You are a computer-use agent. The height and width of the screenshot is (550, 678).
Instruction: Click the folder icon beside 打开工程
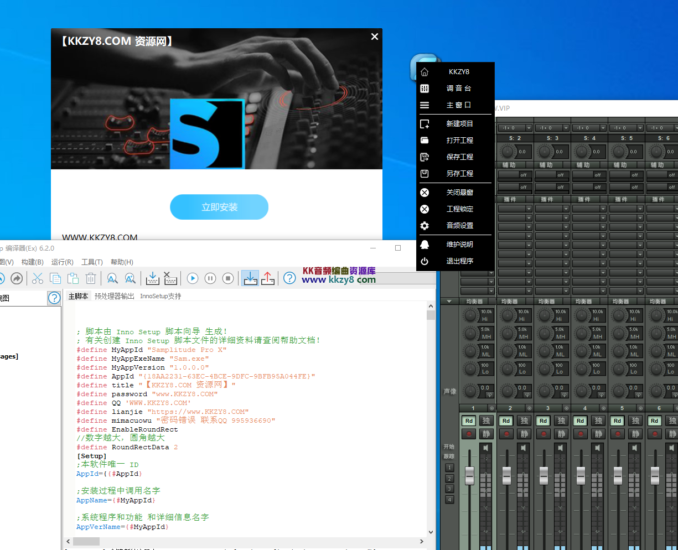[x=425, y=141]
